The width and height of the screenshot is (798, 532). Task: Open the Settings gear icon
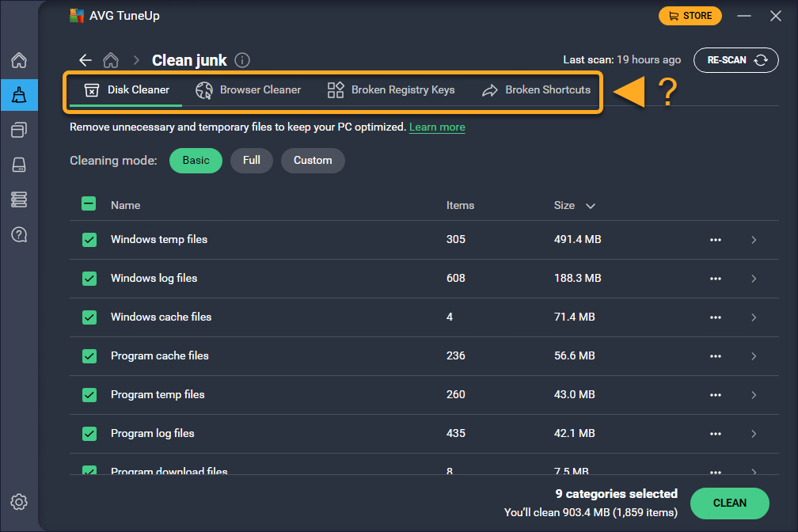[x=20, y=502]
